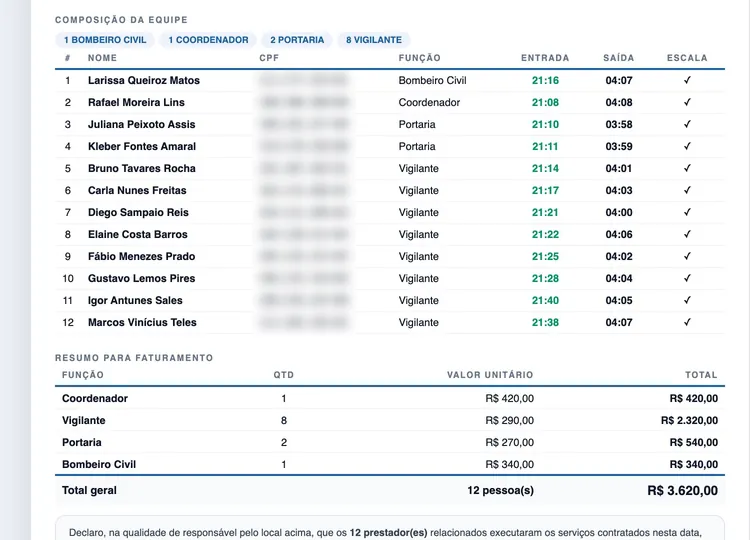Click the CPF column header
The image size is (750, 540).
click(269, 58)
